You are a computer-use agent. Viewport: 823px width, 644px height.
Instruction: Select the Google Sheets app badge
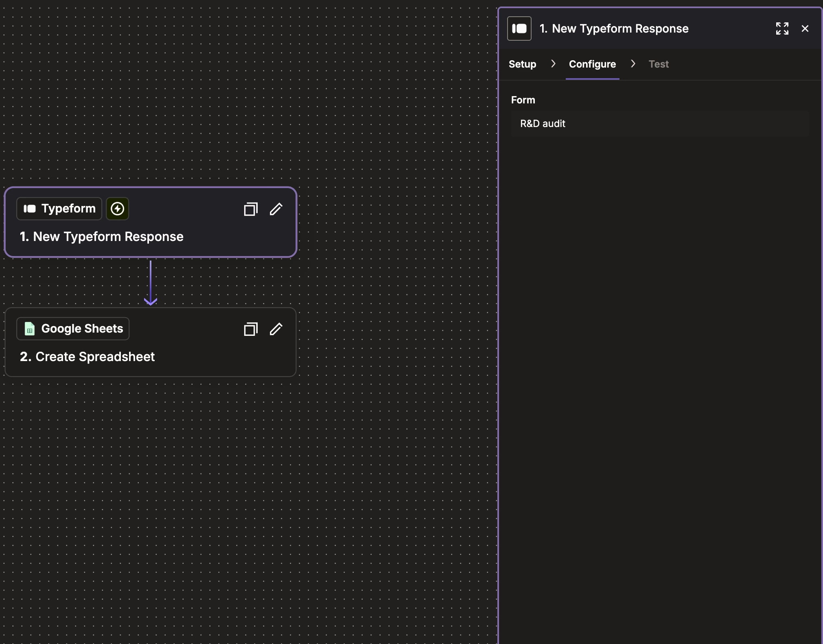(73, 329)
